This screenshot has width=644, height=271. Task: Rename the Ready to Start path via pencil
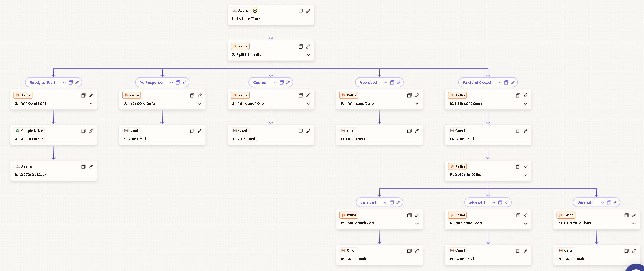(x=77, y=82)
